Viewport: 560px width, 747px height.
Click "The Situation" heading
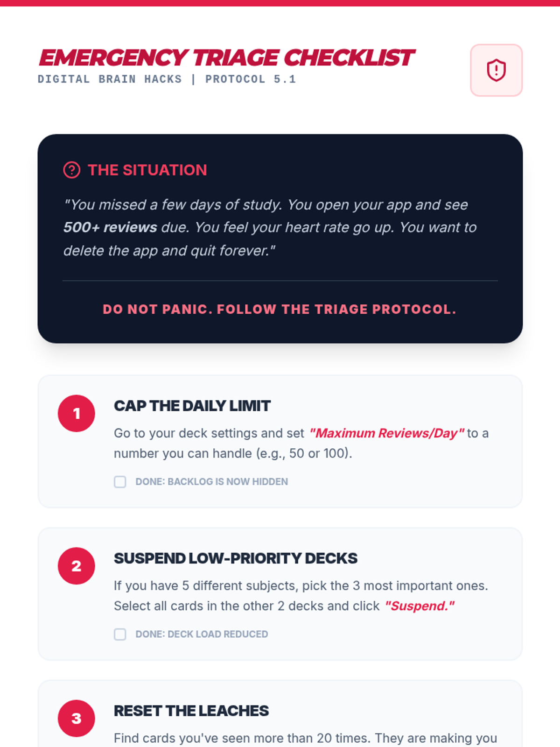pyautogui.click(x=147, y=170)
